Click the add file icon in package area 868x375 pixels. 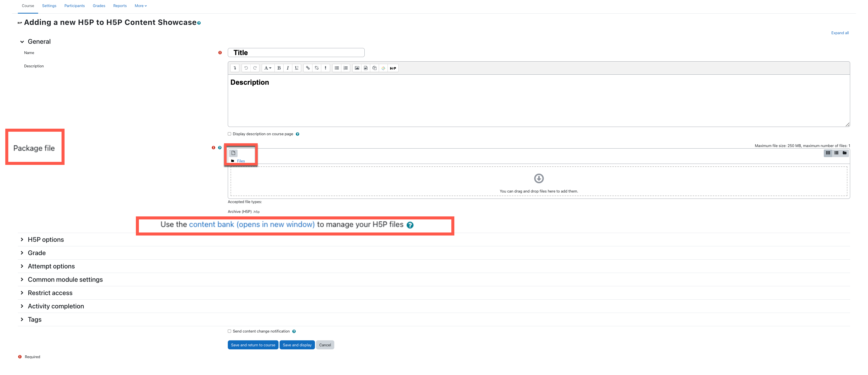tap(233, 153)
